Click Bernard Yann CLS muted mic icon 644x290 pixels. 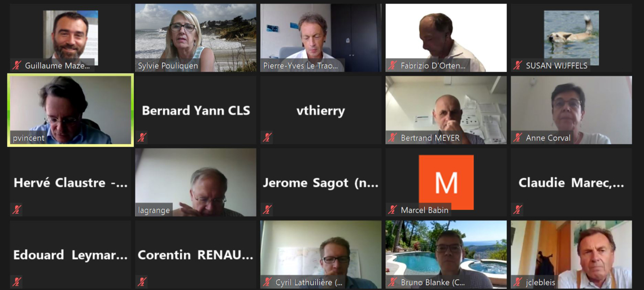(142, 137)
